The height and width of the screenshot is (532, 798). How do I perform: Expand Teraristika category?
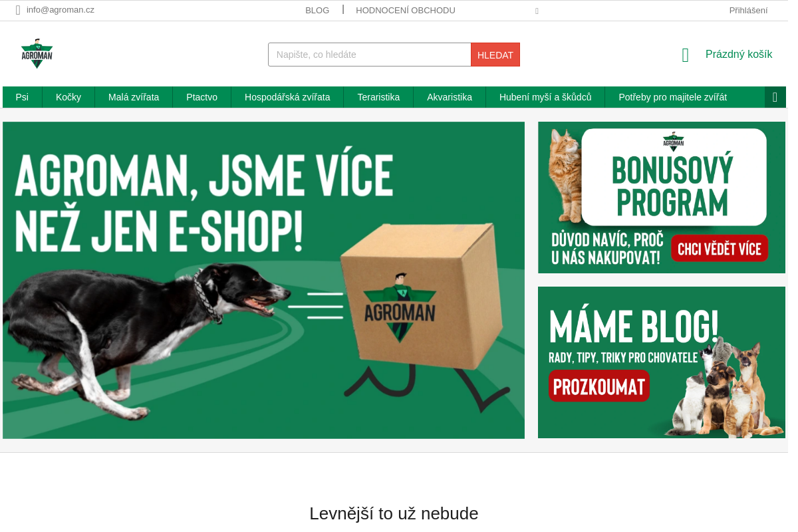(378, 97)
